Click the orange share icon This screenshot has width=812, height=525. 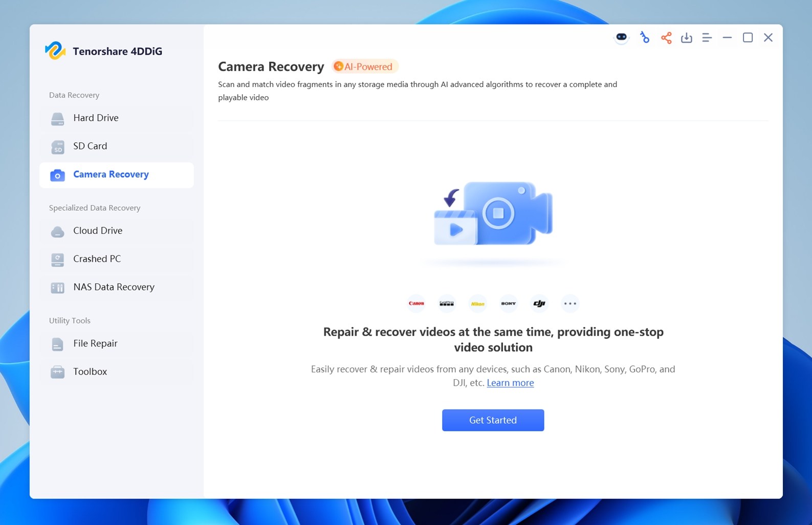(666, 38)
